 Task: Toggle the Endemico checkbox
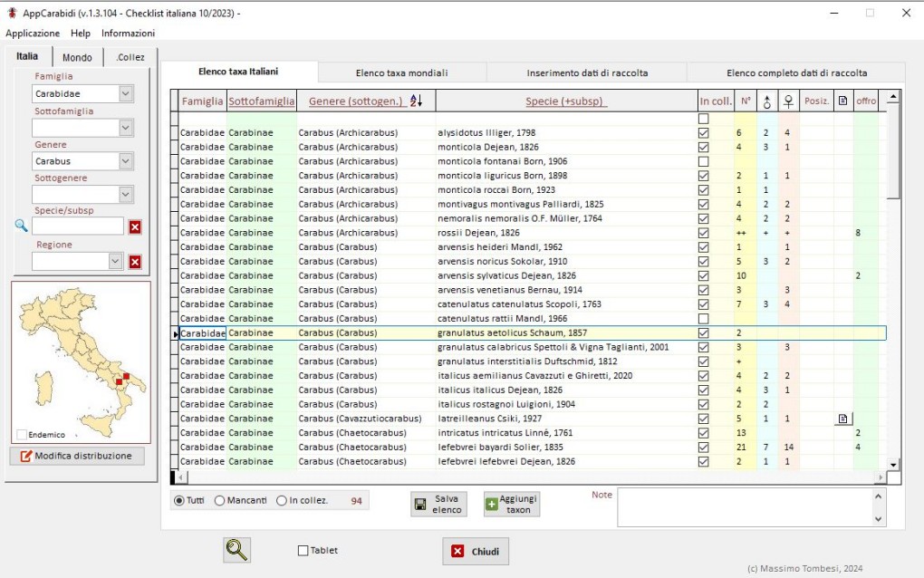pos(22,435)
